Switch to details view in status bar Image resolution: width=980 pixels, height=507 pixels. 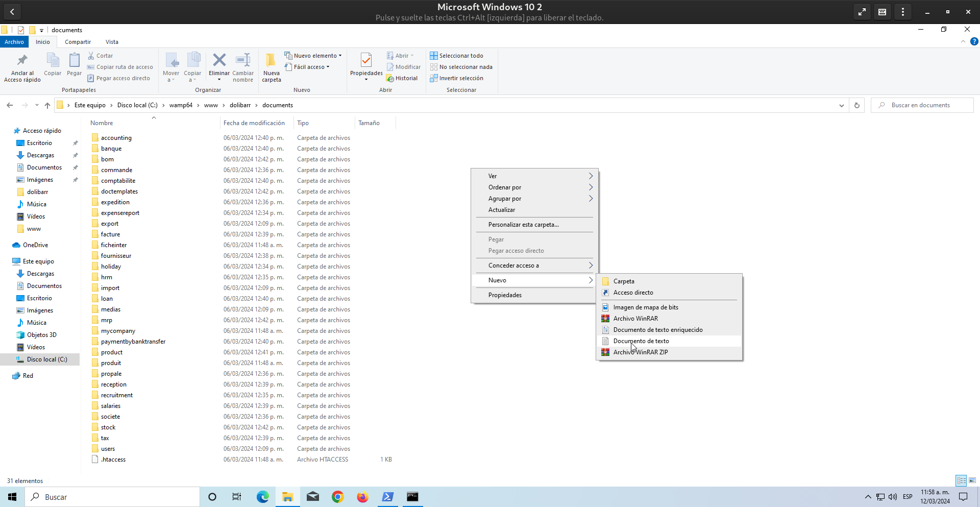(x=961, y=480)
